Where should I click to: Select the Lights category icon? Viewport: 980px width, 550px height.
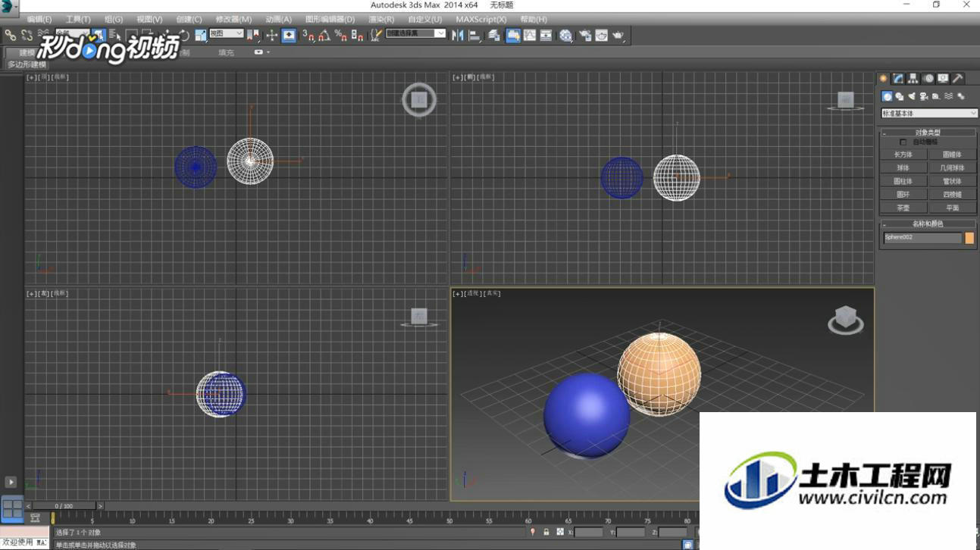pyautogui.click(x=912, y=96)
